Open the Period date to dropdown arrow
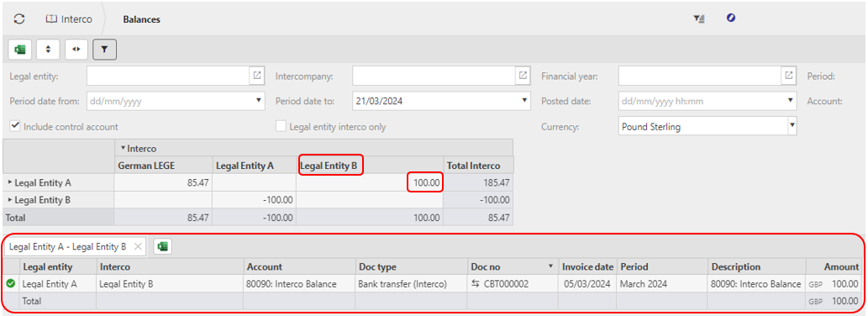 coord(524,102)
